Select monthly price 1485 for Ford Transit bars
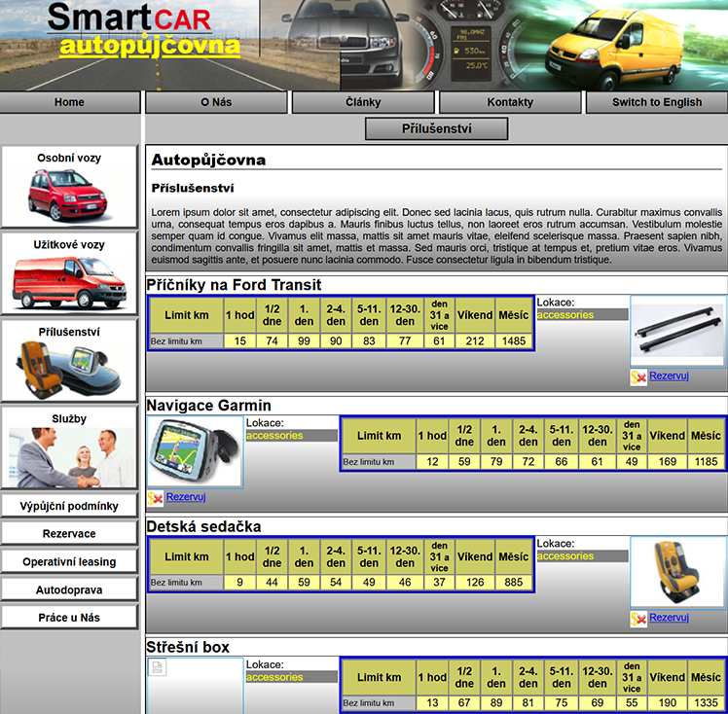 (x=514, y=341)
